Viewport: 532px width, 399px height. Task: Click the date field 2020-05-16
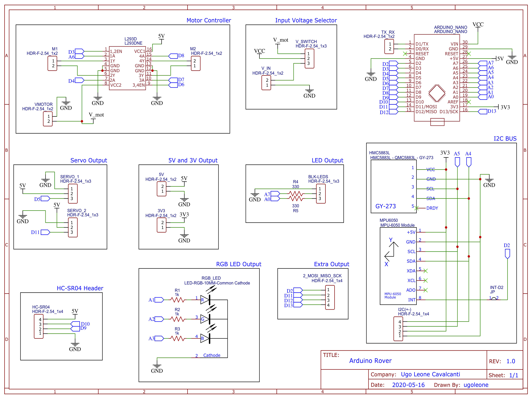408,385
